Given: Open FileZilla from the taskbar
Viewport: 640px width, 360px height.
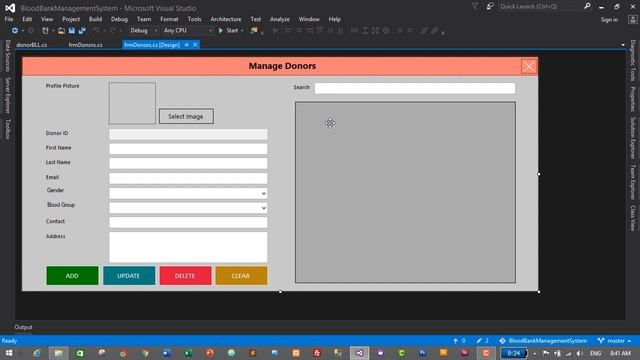Looking at the screenshot, I should coord(317,353).
